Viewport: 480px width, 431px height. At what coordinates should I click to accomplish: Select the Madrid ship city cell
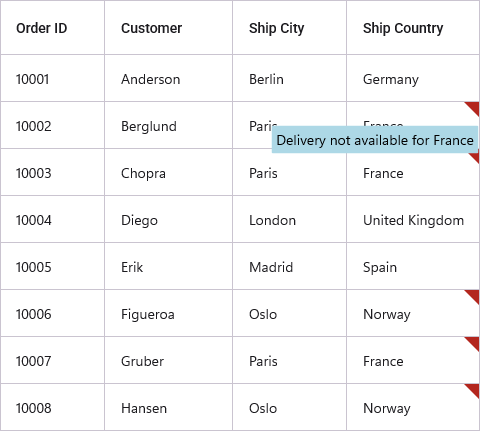point(289,266)
